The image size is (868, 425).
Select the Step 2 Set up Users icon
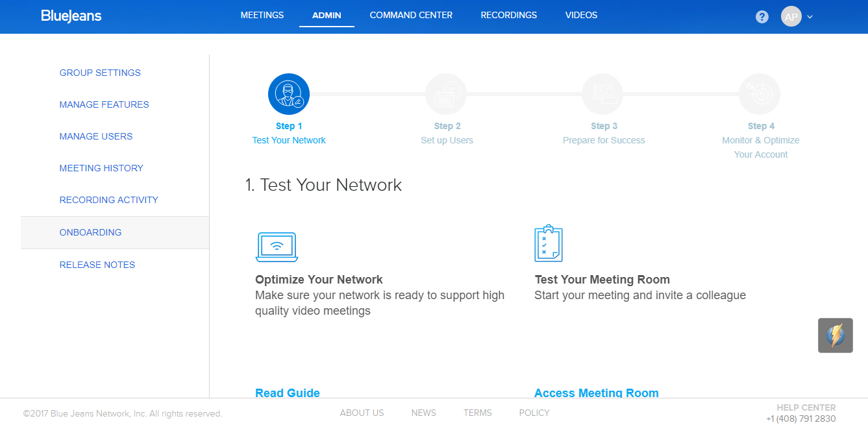(446, 94)
